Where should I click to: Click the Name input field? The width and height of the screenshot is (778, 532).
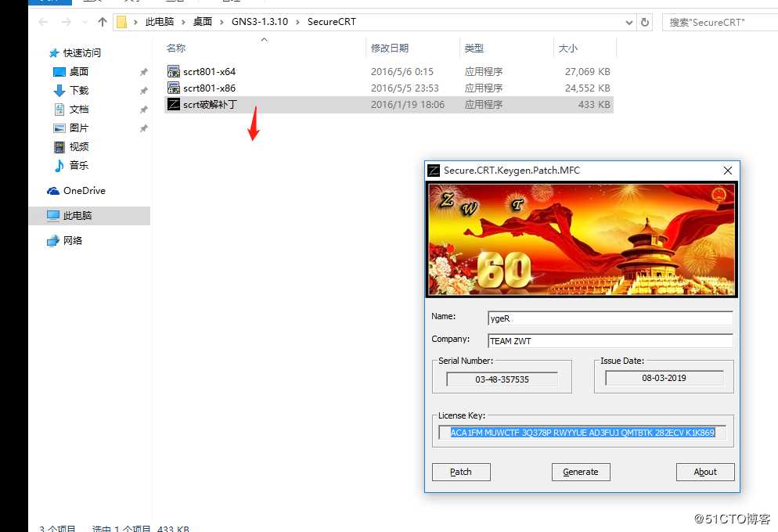click(611, 318)
